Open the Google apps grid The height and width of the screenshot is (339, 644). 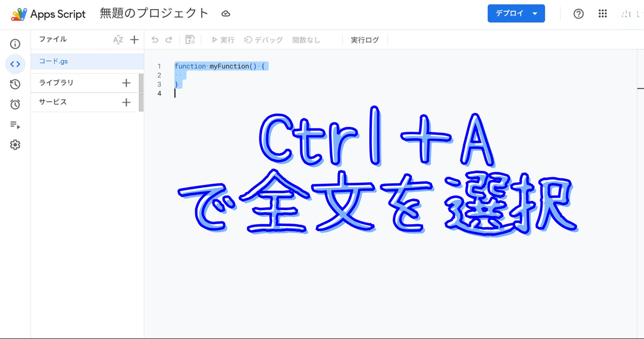coord(603,14)
